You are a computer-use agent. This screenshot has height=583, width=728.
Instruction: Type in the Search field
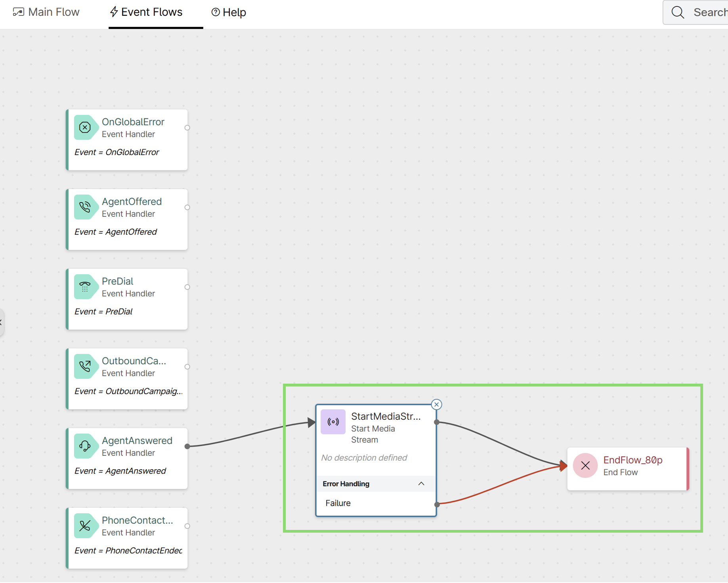[709, 13]
